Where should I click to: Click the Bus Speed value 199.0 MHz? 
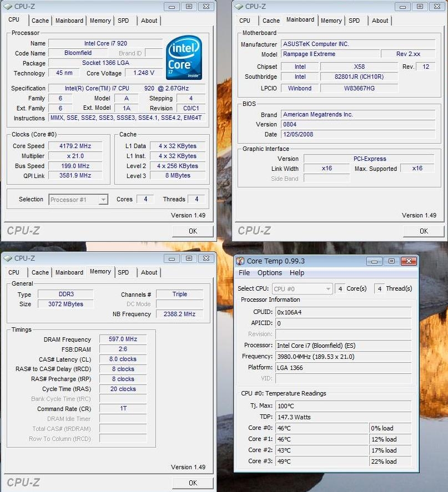[75, 166]
